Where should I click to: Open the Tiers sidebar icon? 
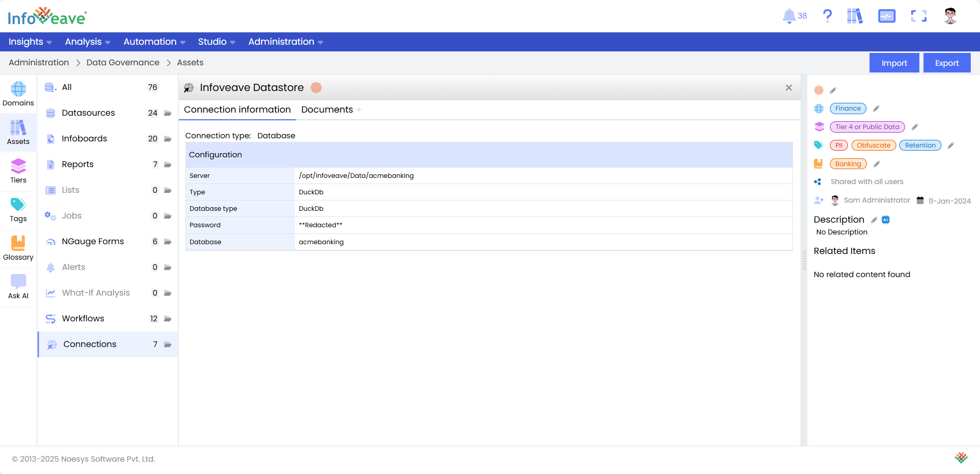18,171
